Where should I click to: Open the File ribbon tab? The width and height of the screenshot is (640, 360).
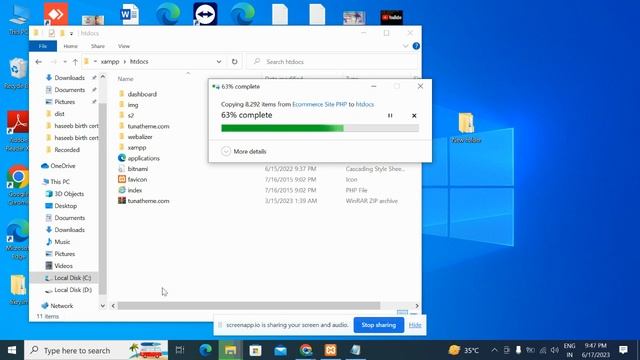point(43,46)
